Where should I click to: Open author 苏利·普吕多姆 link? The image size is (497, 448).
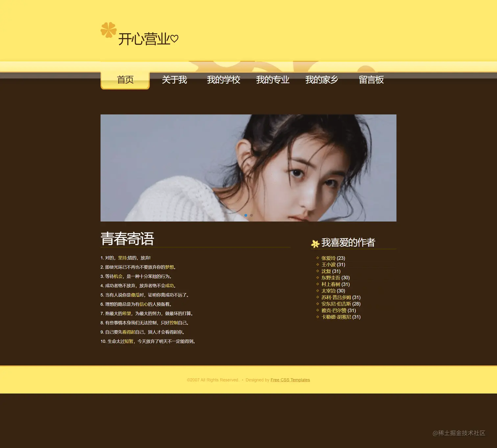click(336, 297)
